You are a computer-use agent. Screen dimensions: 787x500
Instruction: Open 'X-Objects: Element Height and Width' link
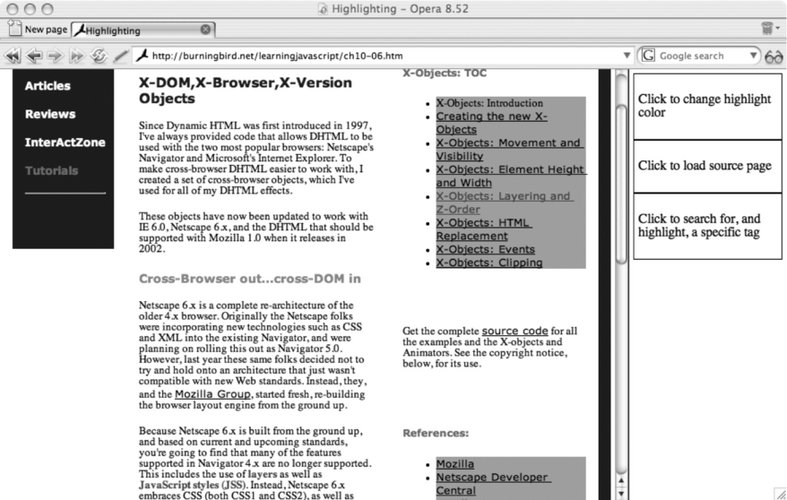pyautogui.click(x=511, y=176)
